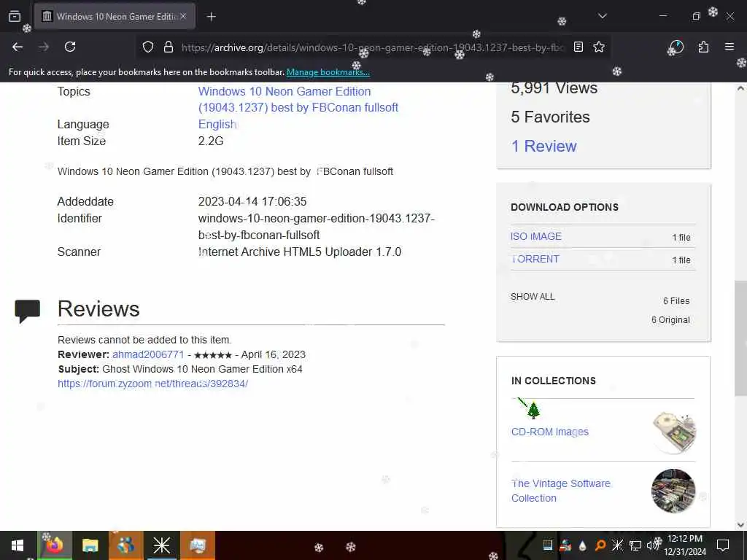Bookmark this page with the star
This screenshot has height=560, width=747.
tap(599, 47)
